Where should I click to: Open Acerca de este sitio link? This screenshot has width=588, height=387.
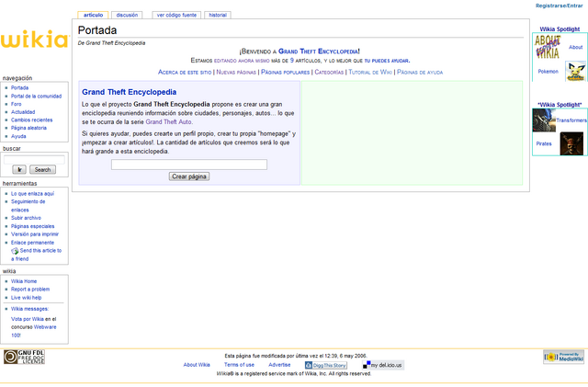click(185, 72)
